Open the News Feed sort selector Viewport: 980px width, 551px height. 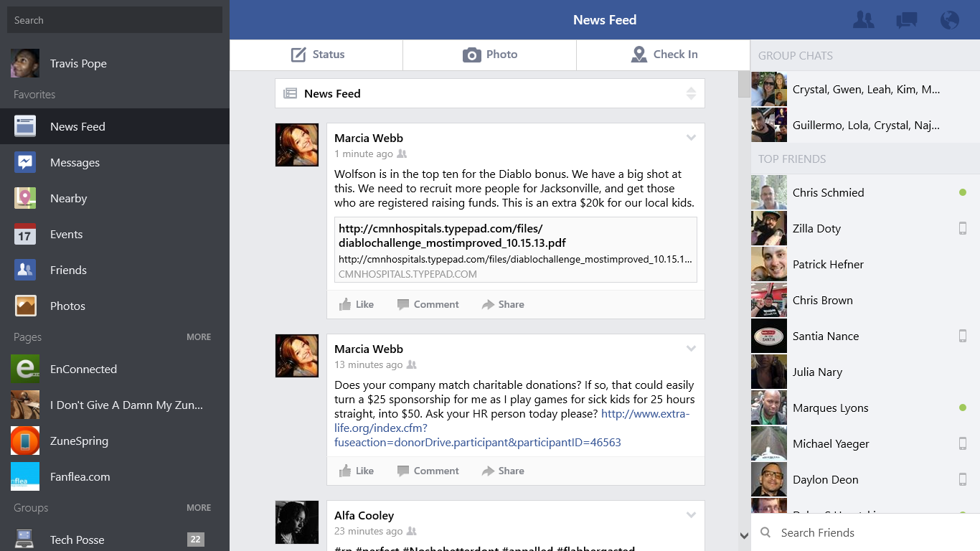point(690,93)
